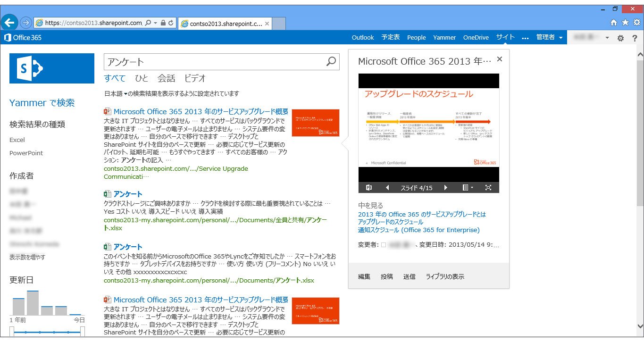The image size is (644, 342).
Task: Click Excel file icon of first アンケート result
Action: [107, 194]
